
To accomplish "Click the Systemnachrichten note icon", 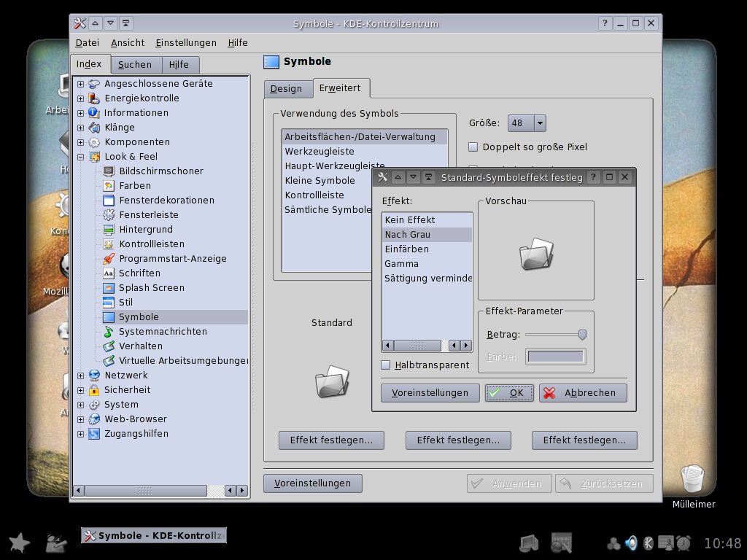I will click(109, 332).
